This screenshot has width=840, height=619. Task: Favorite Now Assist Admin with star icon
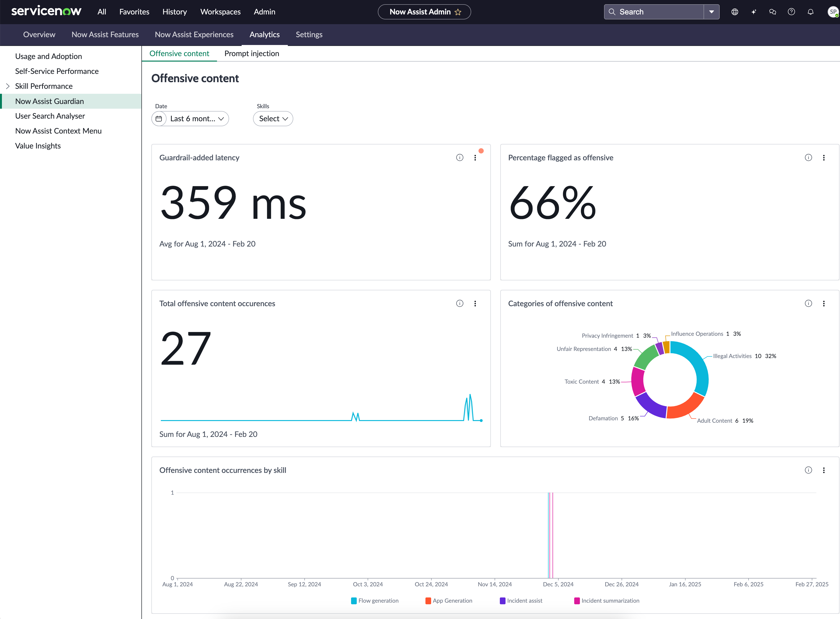coord(458,12)
